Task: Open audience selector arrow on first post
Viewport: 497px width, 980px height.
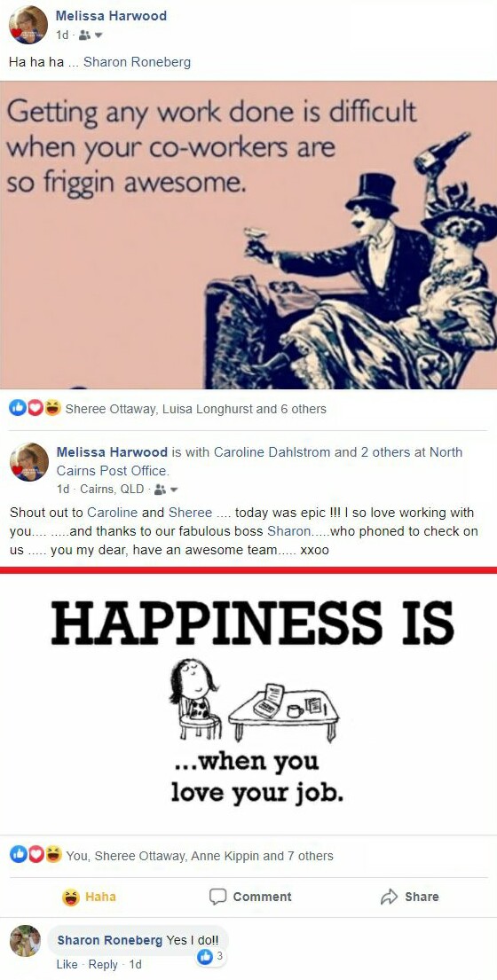Action: point(99,35)
